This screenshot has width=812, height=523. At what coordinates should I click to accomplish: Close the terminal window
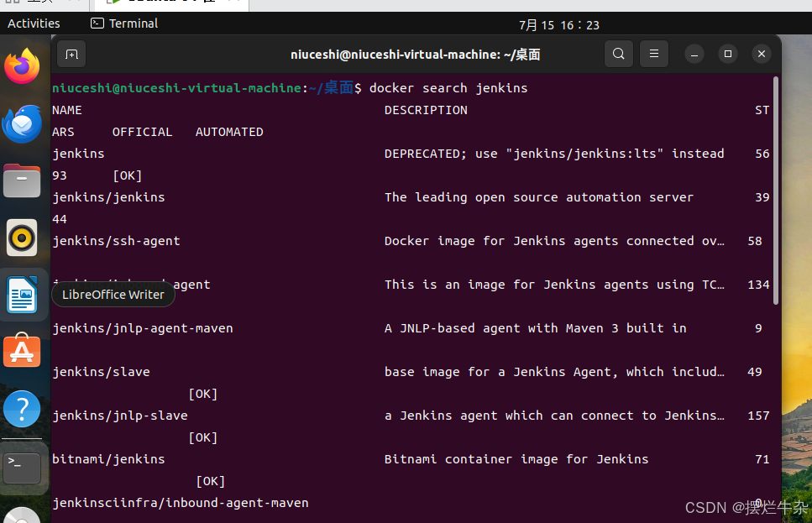pyautogui.click(x=762, y=54)
